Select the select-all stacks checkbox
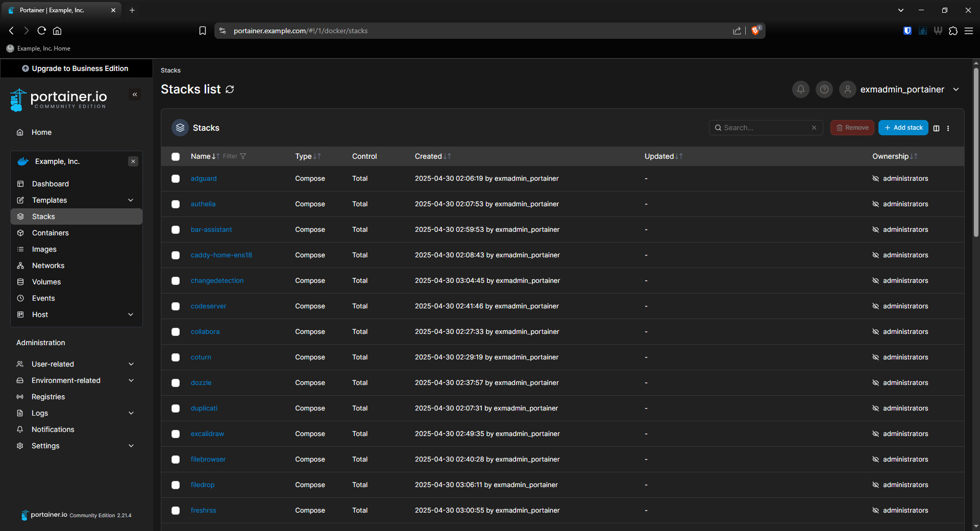Screen dimensions: 980x531 tap(176, 157)
